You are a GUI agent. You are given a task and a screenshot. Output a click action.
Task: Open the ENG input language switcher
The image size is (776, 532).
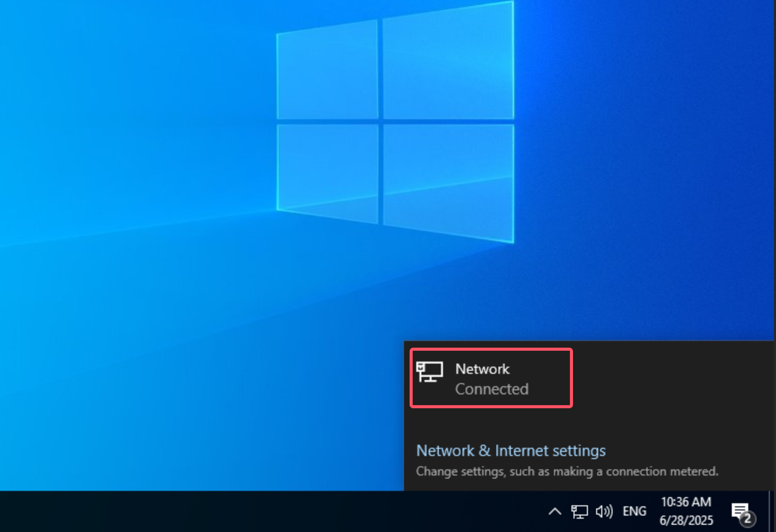tap(634, 511)
